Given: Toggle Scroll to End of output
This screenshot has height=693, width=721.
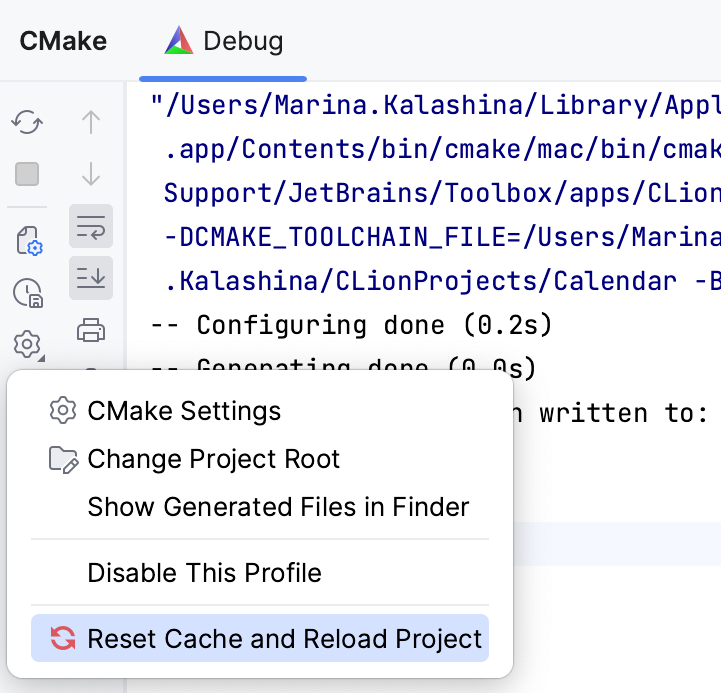Looking at the screenshot, I should [91, 278].
